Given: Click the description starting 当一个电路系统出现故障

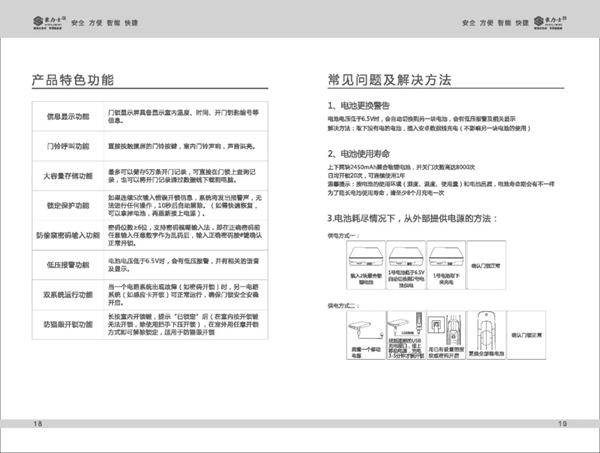Looking at the screenshot, I should click(x=183, y=295).
